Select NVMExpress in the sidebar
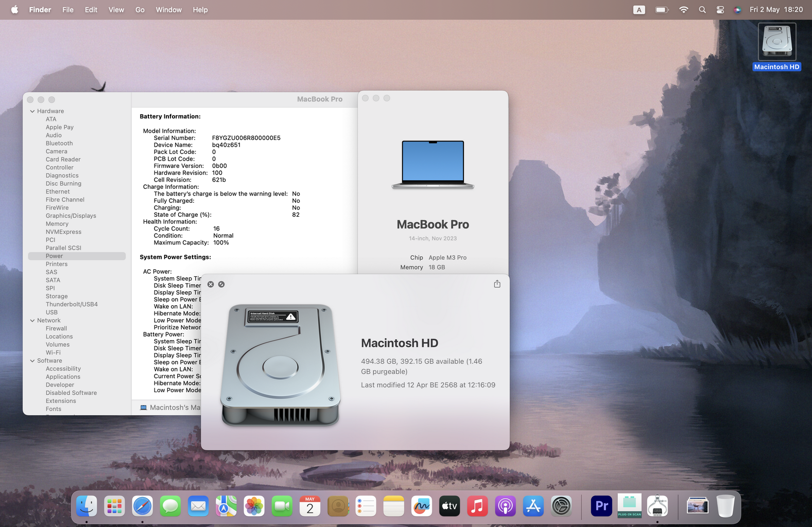 tap(63, 232)
